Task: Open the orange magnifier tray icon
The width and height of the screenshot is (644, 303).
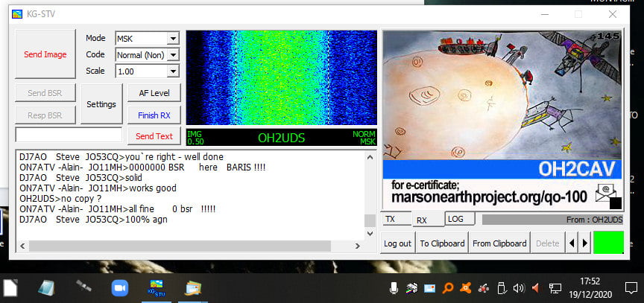Action: click(447, 288)
